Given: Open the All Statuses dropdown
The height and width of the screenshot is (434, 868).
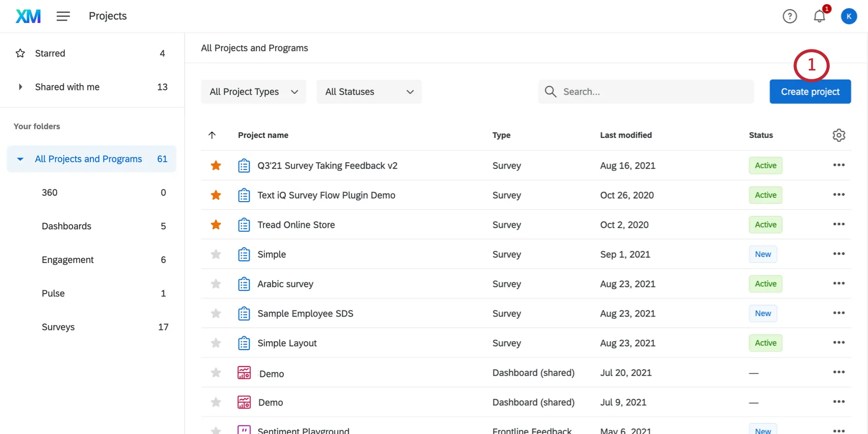Looking at the screenshot, I should [369, 92].
